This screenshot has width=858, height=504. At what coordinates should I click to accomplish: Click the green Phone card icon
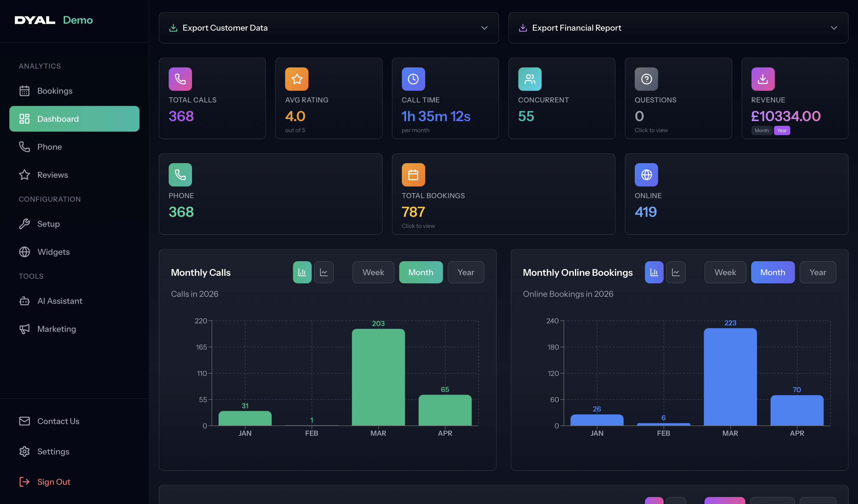tap(180, 175)
